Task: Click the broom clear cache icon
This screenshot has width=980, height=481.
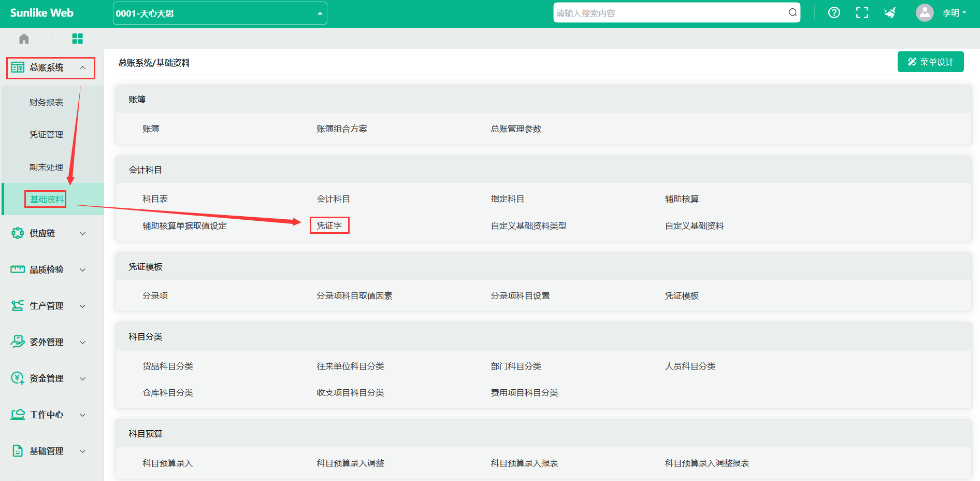Action: (x=890, y=13)
